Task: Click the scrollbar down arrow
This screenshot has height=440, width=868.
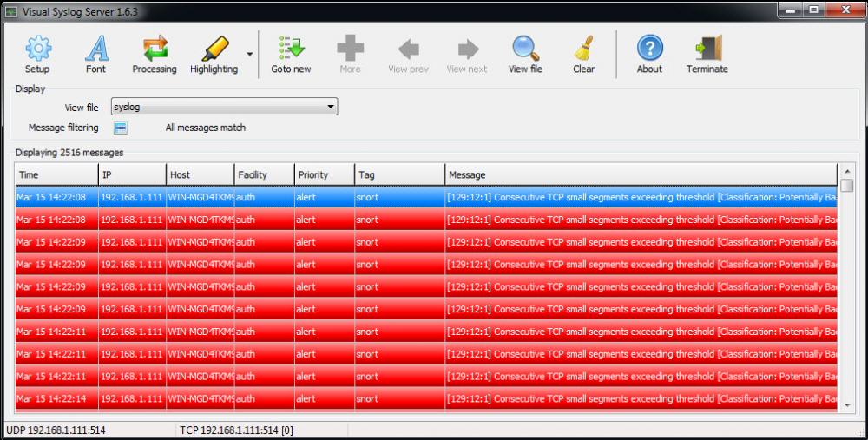Action: 847,404
